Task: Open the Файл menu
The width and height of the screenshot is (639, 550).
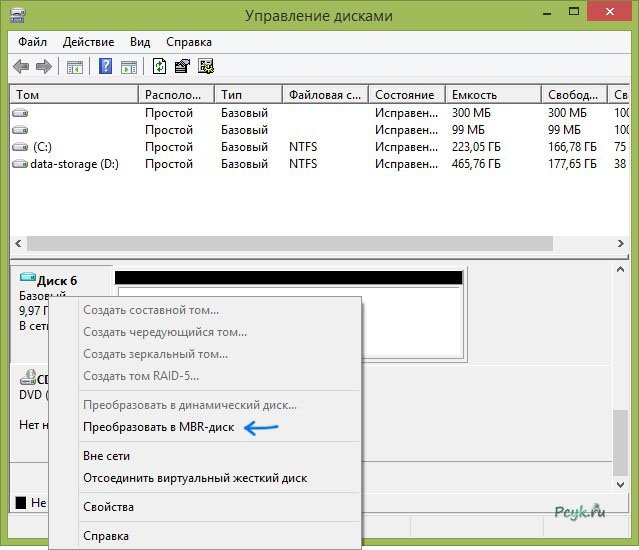Action: point(32,42)
